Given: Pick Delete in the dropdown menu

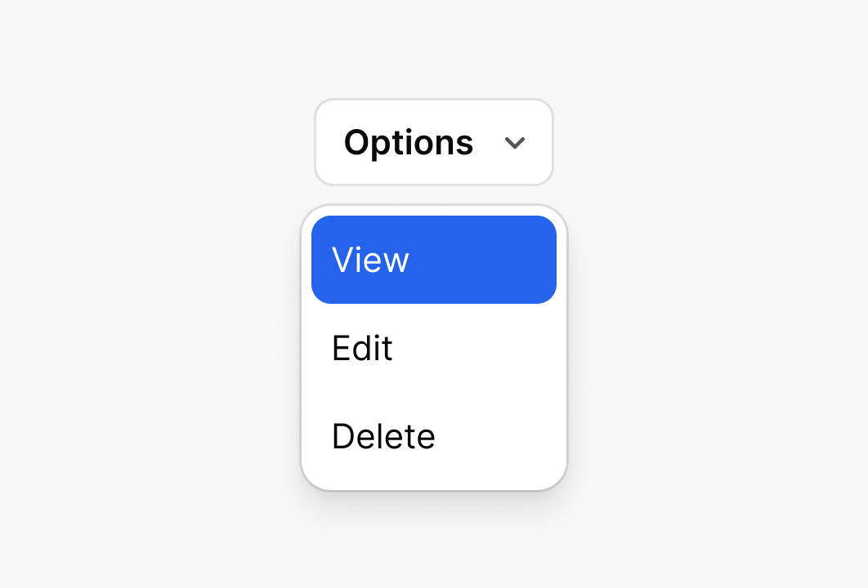Looking at the screenshot, I should [433, 436].
